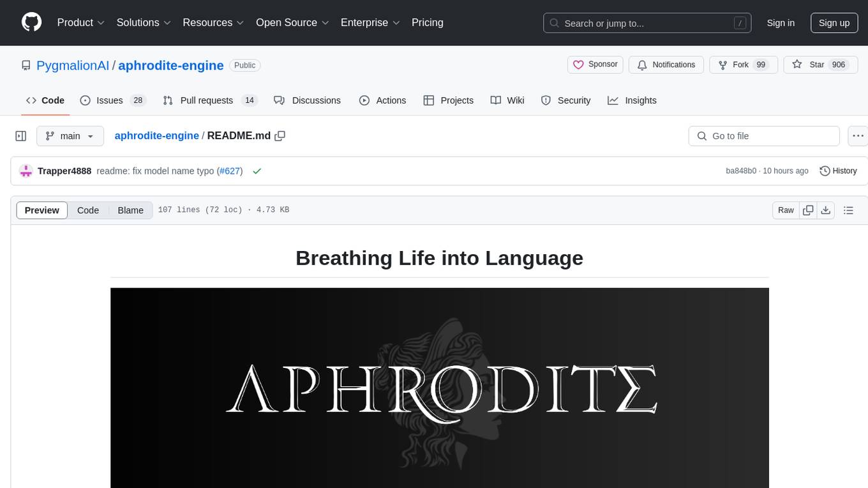This screenshot has height=488, width=868.
Task: Open Trapper4888 author avatar
Action: click(26, 171)
